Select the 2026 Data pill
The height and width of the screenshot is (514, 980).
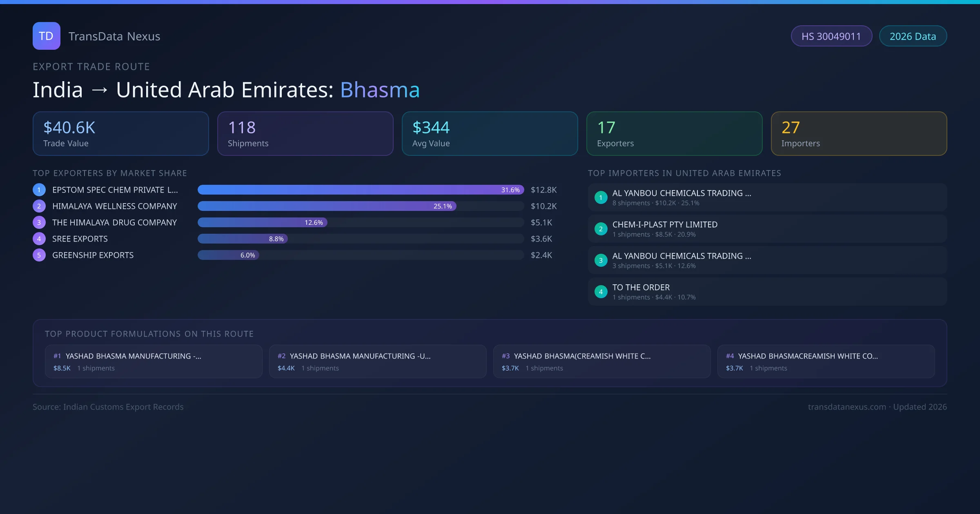(913, 36)
